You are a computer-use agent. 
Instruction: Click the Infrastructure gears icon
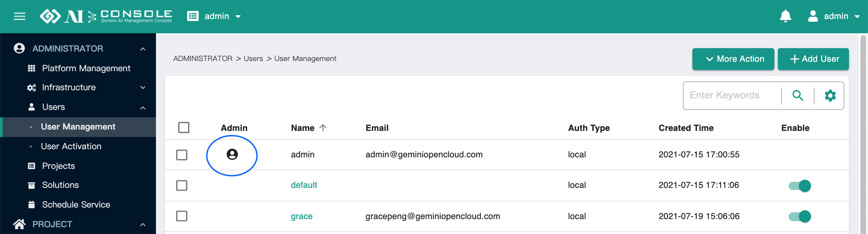coord(32,87)
